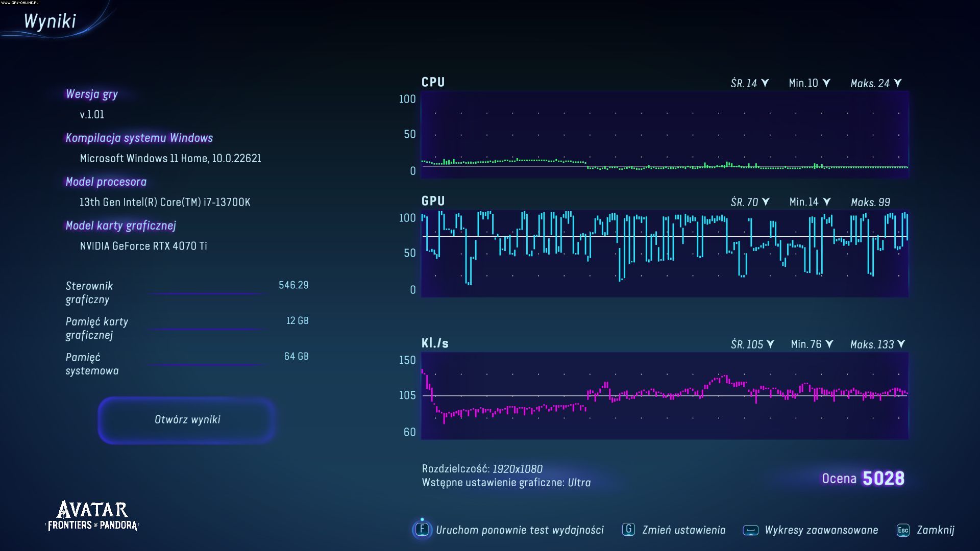The width and height of the screenshot is (980, 551).
Task: Select Uruchom ponownie test wydajności
Action: [519, 530]
